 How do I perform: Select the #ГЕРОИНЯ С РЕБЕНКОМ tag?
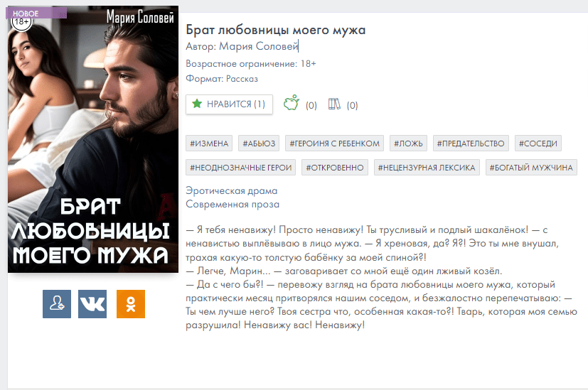pyautogui.click(x=334, y=143)
